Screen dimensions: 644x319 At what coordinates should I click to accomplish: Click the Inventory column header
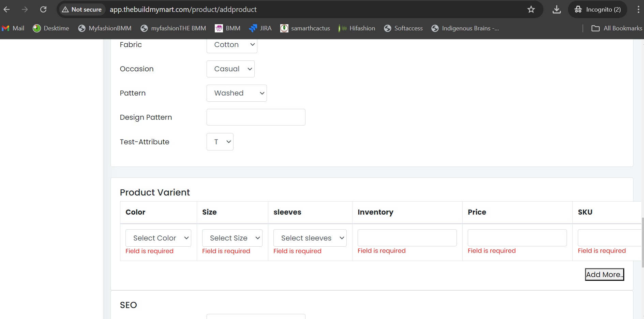pos(375,212)
